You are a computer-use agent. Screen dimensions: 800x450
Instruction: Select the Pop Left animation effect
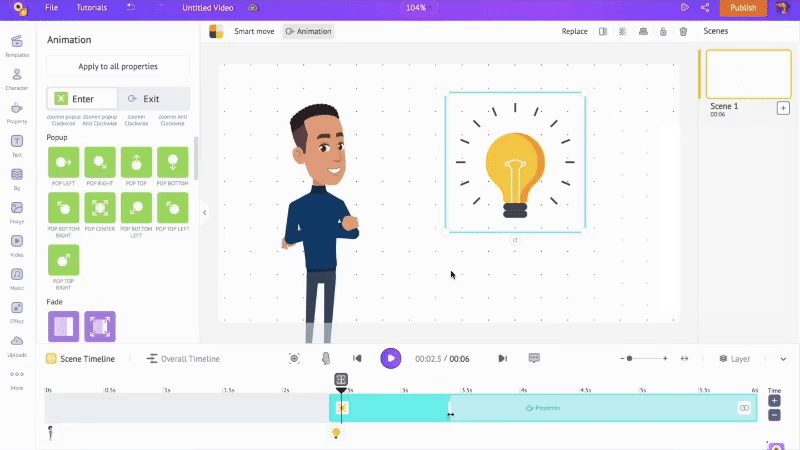tap(63, 162)
